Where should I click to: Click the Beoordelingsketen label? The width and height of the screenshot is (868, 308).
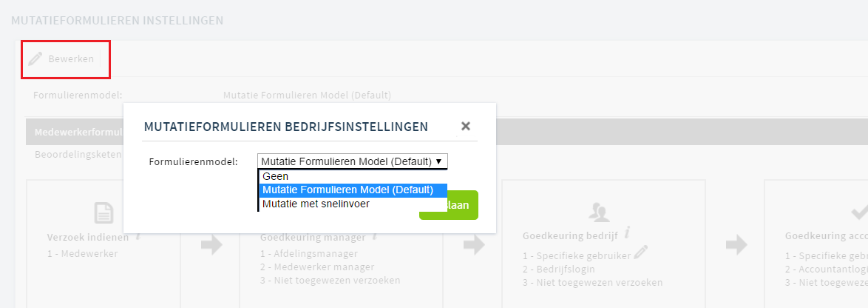point(78,154)
